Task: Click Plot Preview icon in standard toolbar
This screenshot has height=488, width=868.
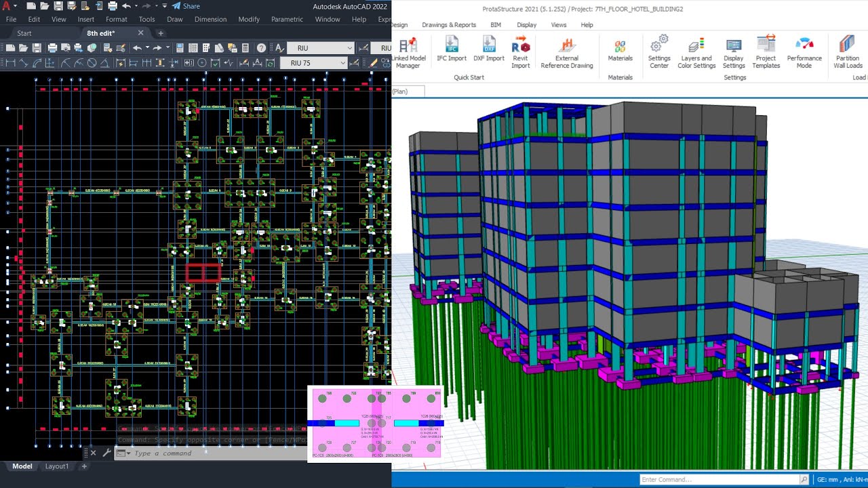Action: click(x=66, y=48)
